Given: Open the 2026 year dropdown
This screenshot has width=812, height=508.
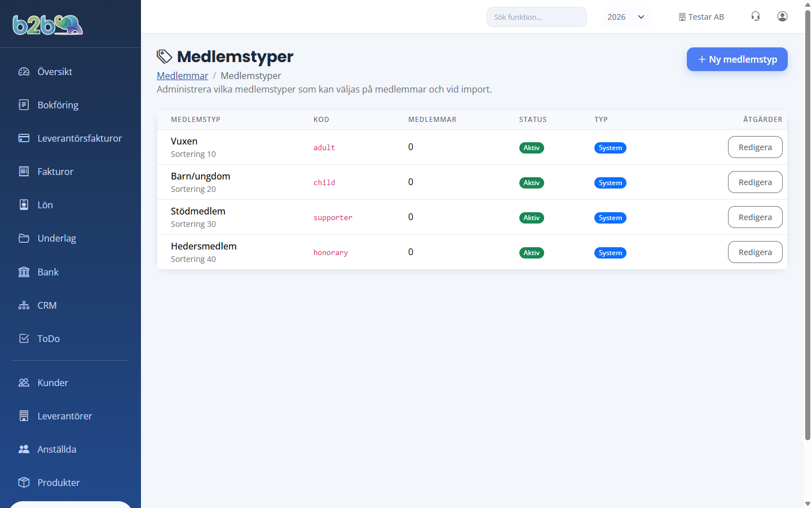Looking at the screenshot, I should pos(627,17).
